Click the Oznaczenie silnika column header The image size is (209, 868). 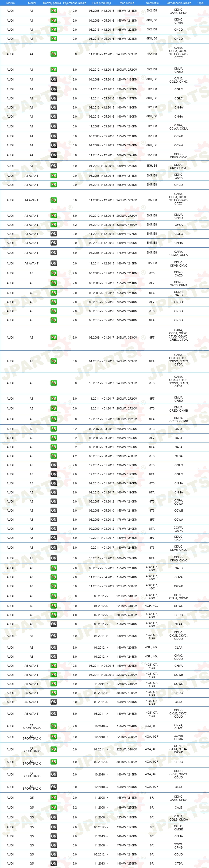tap(179, 3)
